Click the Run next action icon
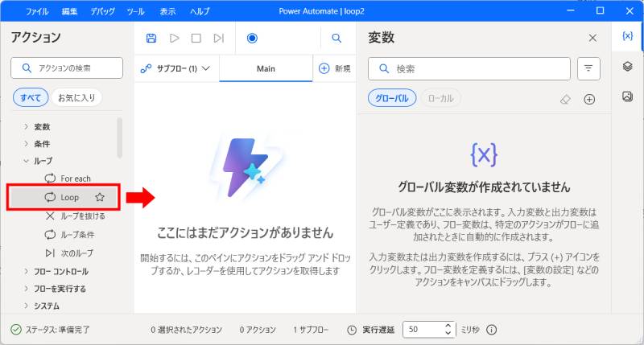 click(218, 38)
